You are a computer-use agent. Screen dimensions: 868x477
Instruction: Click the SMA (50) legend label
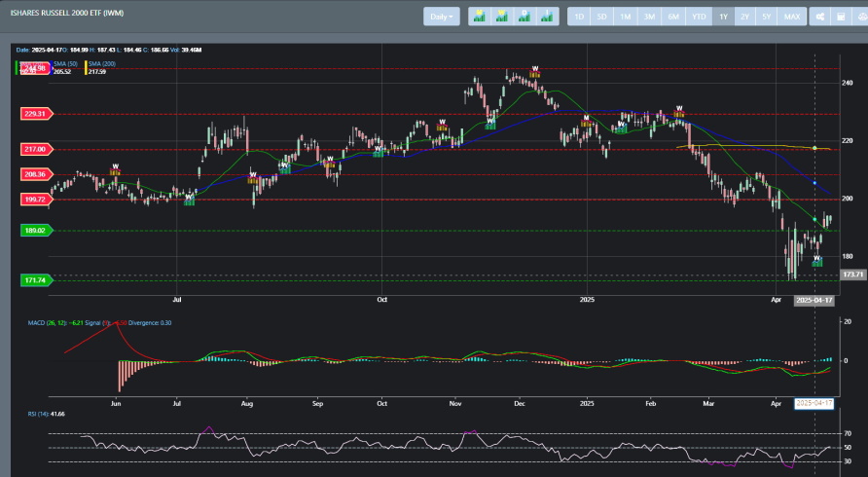pyautogui.click(x=65, y=64)
